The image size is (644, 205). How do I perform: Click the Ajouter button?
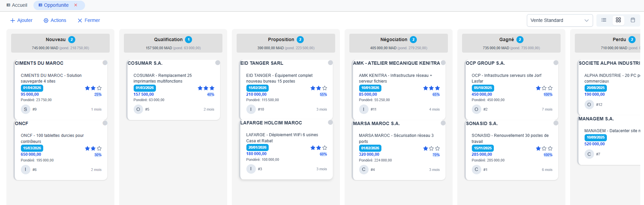pos(21,20)
